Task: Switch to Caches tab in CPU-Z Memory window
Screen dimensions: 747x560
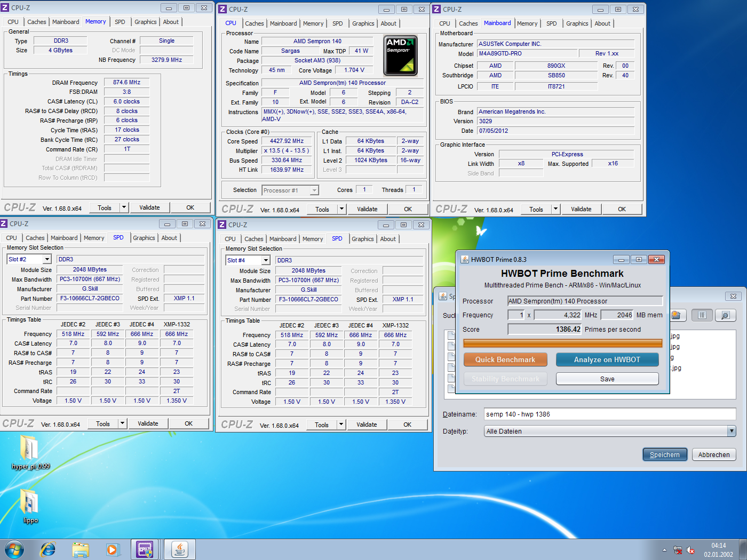Action: tap(36, 22)
